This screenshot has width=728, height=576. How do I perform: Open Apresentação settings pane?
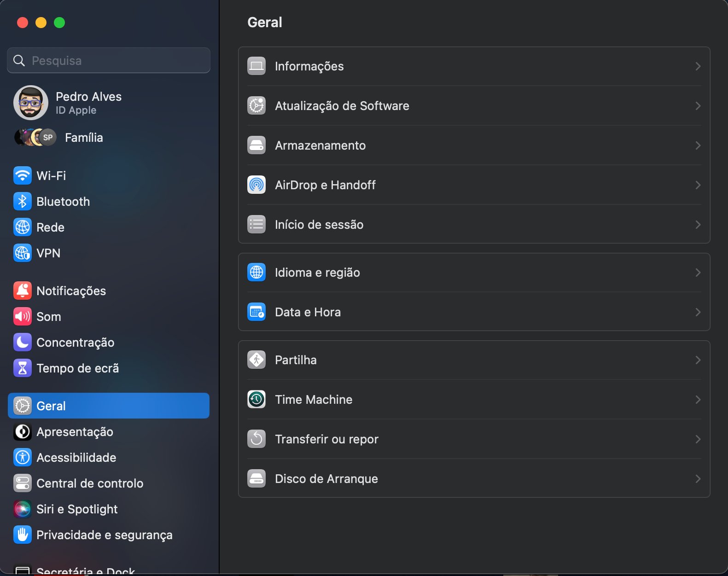tap(109, 431)
